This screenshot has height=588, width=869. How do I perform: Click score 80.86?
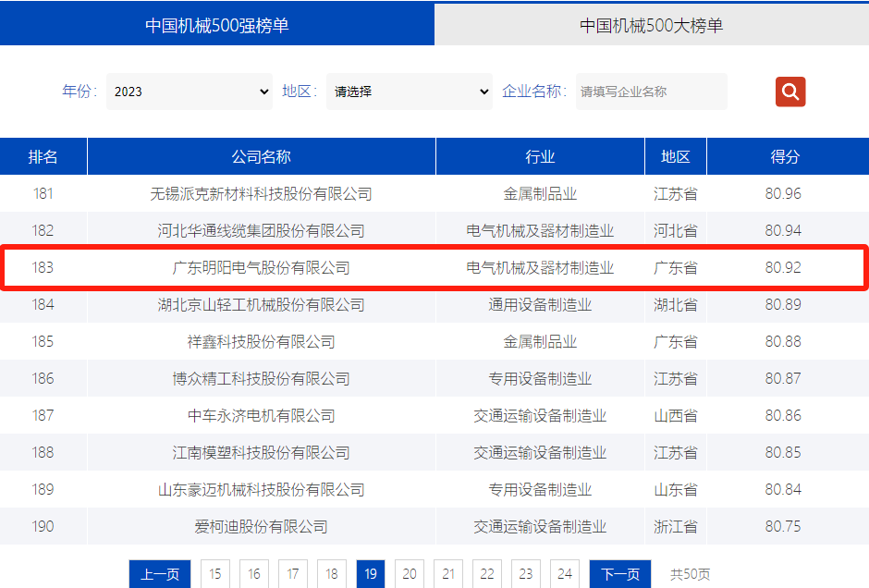click(783, 416)
